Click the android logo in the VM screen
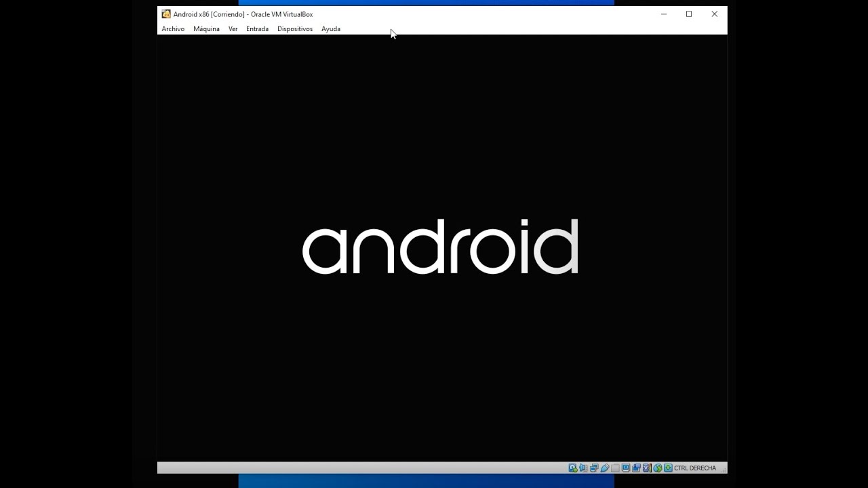 pos(440,247)
